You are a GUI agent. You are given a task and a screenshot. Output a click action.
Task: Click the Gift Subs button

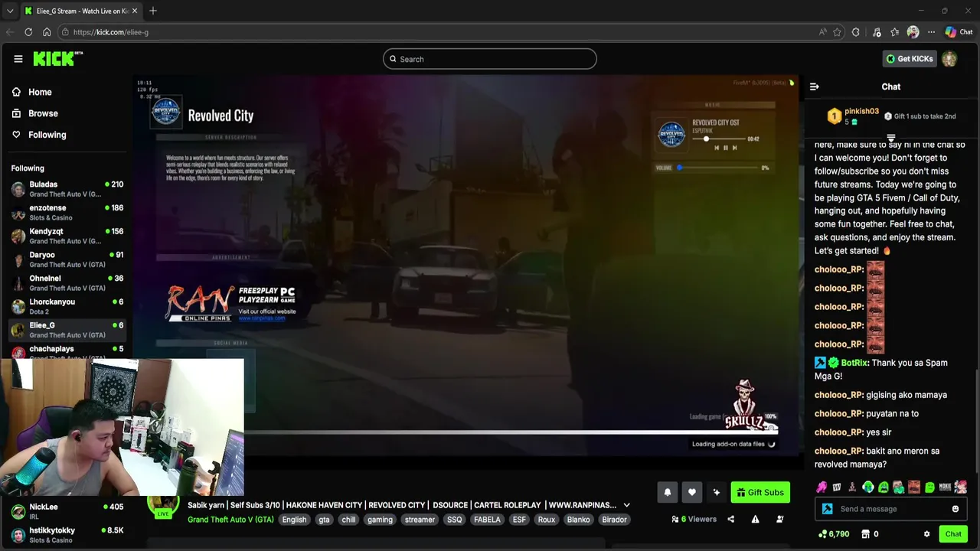pyautogui.click(x=760, y=492)
